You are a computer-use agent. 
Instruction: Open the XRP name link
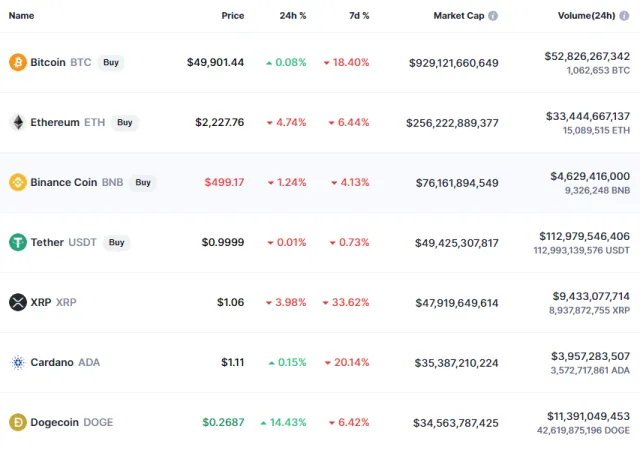41,303
